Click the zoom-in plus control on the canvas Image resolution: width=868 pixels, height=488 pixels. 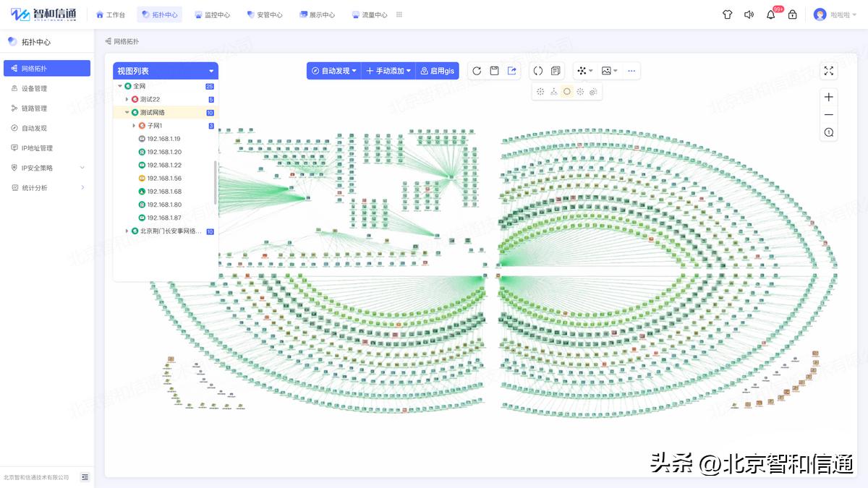[x=829, y=96]
